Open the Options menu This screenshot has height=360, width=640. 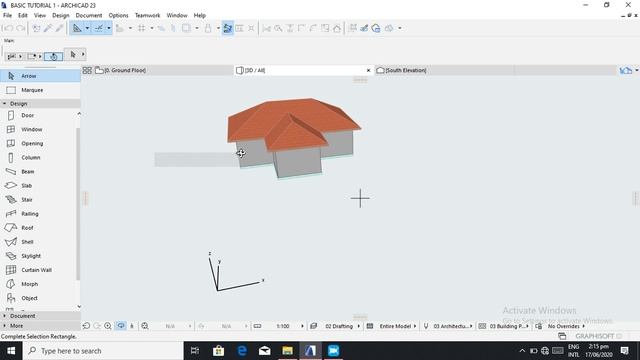pos(118,16)
